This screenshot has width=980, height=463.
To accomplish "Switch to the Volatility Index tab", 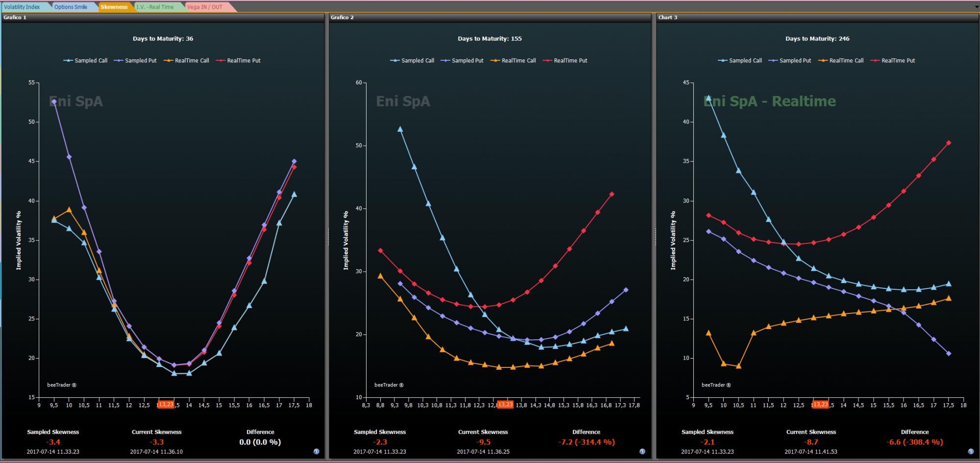I will click(22, 7).
